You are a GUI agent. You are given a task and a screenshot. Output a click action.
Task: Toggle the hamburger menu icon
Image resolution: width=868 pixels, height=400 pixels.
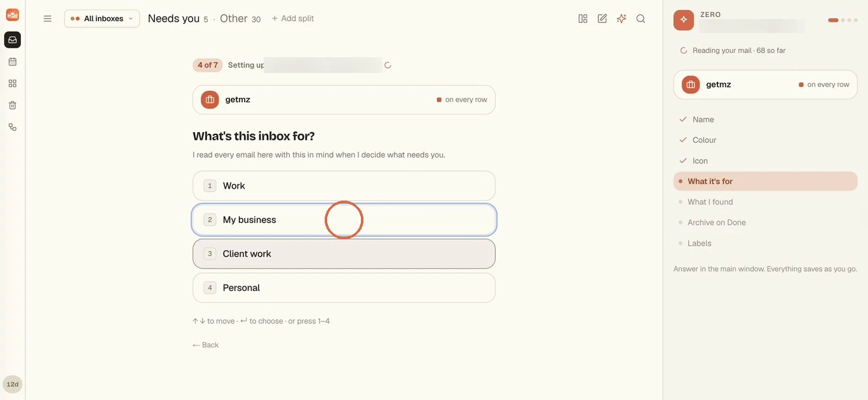[48, 18]
